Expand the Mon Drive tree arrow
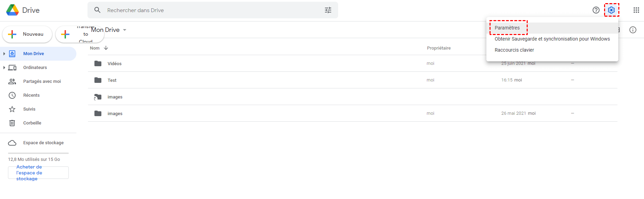Image resolution: width=644 pixels, height=199 pixels. [4, 54]
